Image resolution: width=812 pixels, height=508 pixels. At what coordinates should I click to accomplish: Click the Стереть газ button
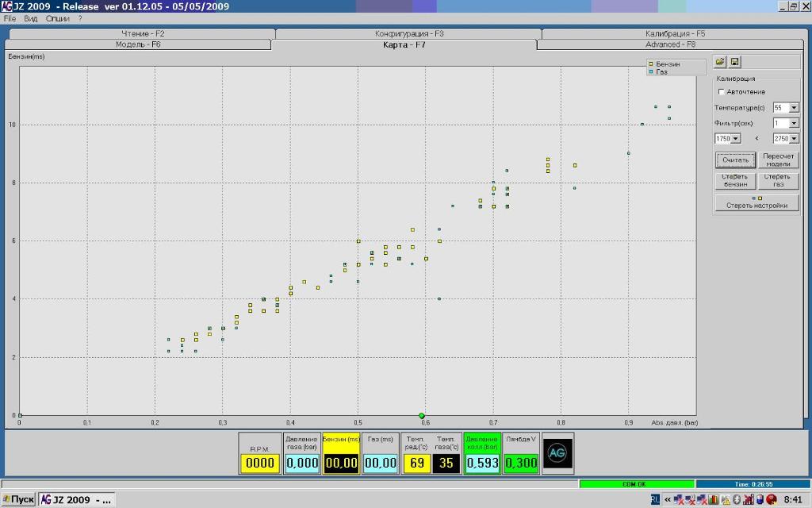(779, 180)
